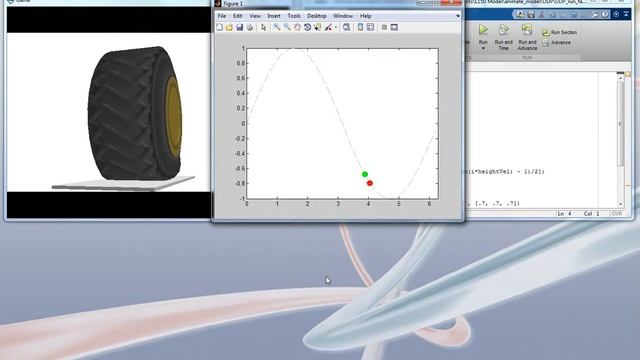Screen dimensions: 640x360
Task: Click the OVR status bar indicator
Action: (616, 214)
